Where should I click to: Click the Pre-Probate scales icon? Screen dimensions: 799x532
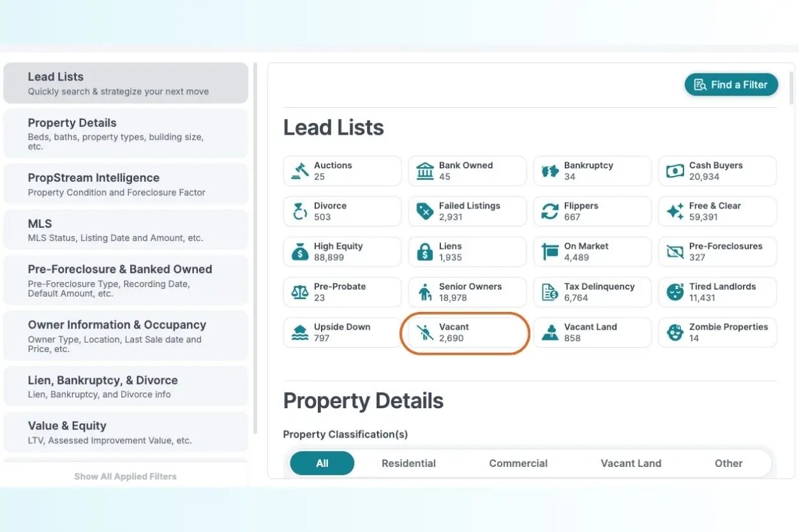(299, 292)
